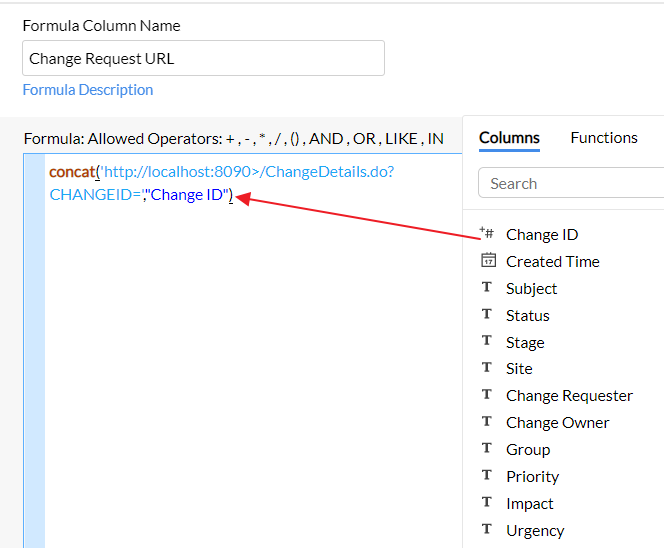Screen dimensions: 664x548
Task: Click the calendar icon beside Created Time
Action: (488, 261)
